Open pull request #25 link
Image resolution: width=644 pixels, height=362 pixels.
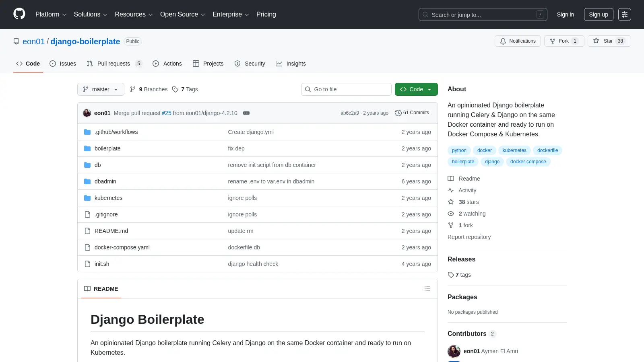point(167,113)
